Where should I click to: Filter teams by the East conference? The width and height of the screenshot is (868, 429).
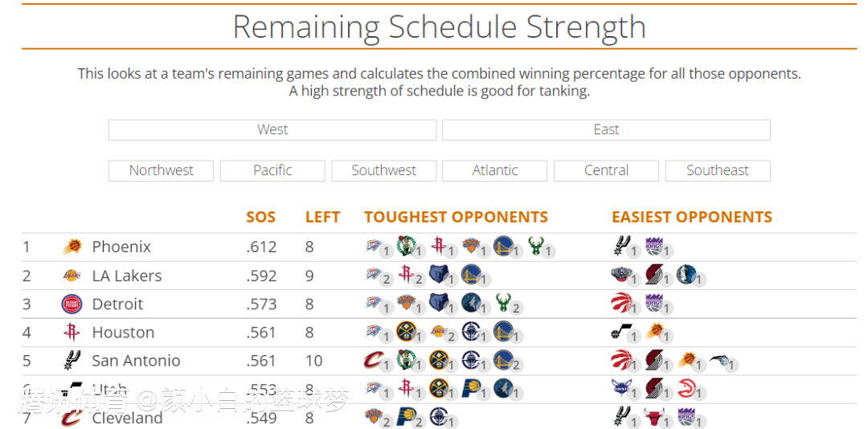coord(606,130)
